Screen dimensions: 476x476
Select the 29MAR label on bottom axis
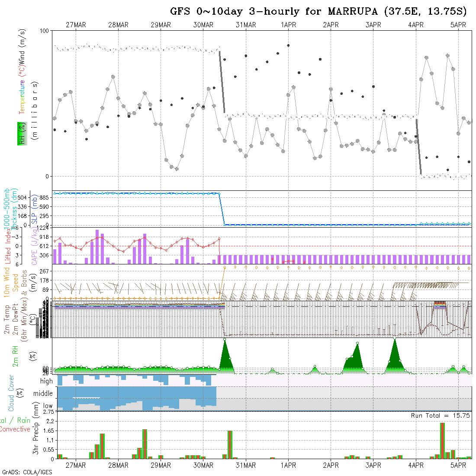(x=161, y=465)
